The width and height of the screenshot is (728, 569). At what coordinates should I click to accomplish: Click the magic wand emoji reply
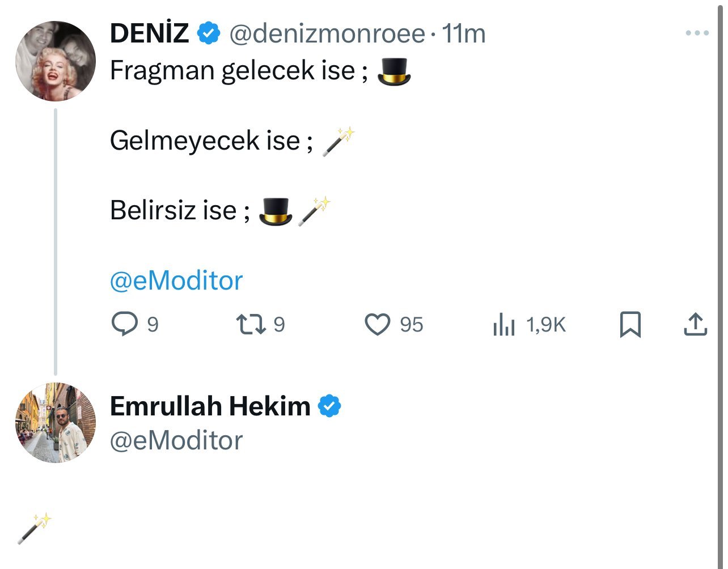coord(35,528)
